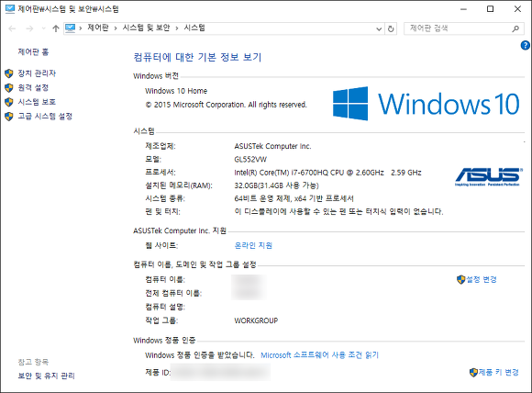Open the recent locations dropdown arrow
Screen dimensions: 532x393
click(43, 28)
